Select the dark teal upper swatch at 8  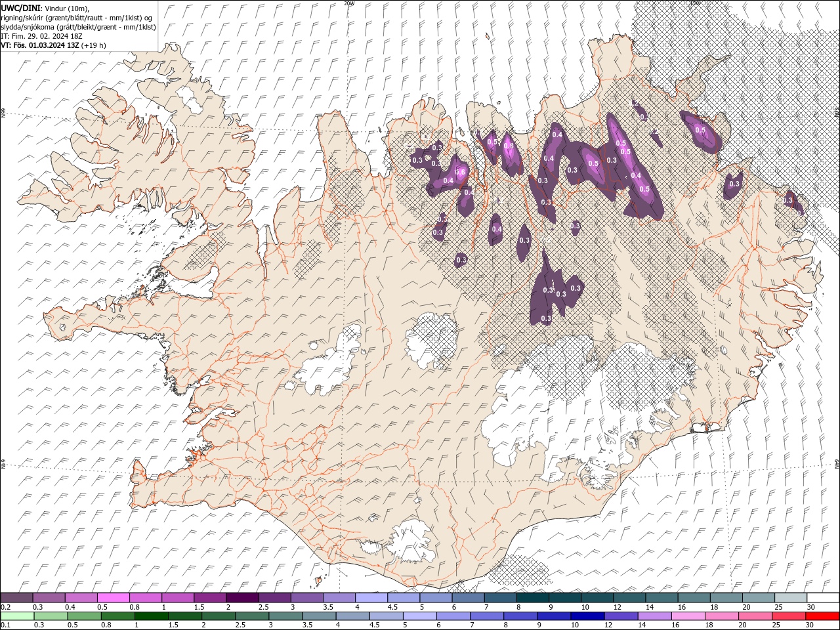[x=532, y=598]
